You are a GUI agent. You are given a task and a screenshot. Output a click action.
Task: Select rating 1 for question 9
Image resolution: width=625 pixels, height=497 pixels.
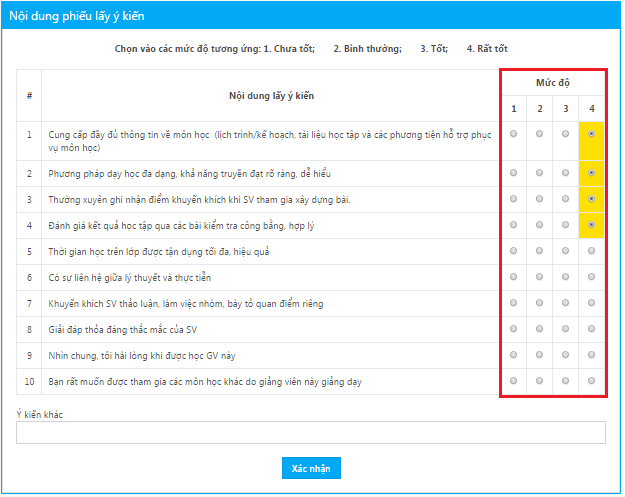click(514, 355)
